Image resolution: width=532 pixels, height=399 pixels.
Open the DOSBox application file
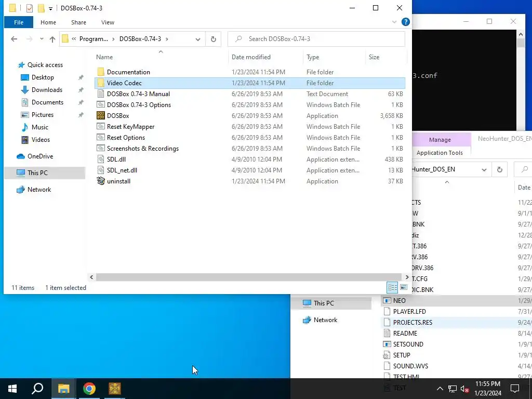tap(118, 116)
